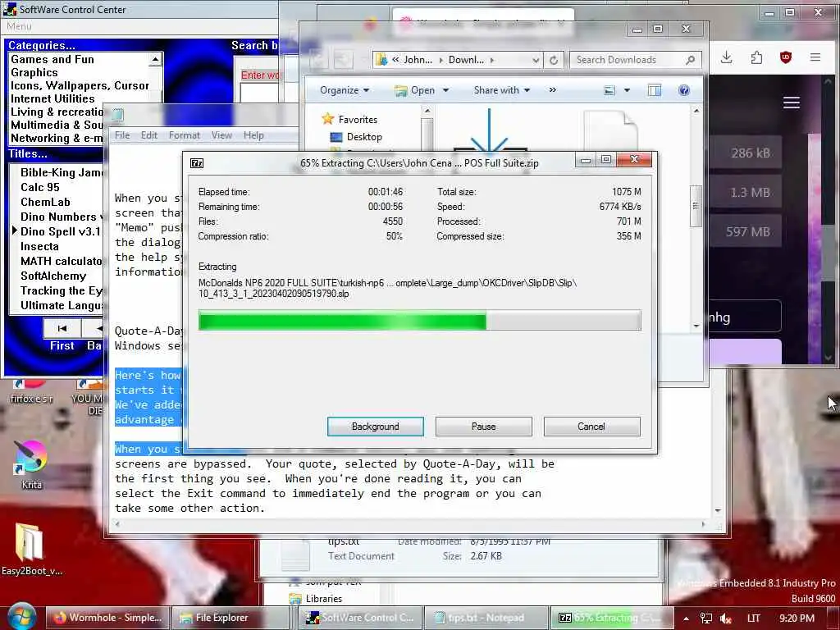Viewport: 840px width, 630px height.
Task: Open SoftWare Control Center Menu
Action: click(x=19, y=25)
